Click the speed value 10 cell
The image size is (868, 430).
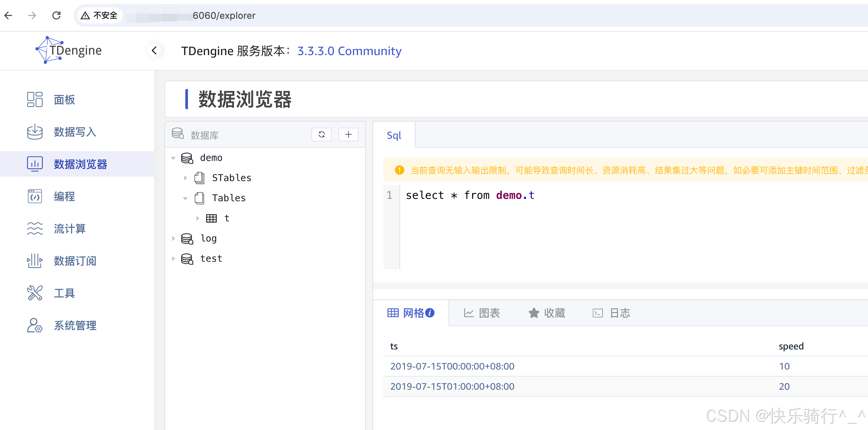[x=784, y=366]
